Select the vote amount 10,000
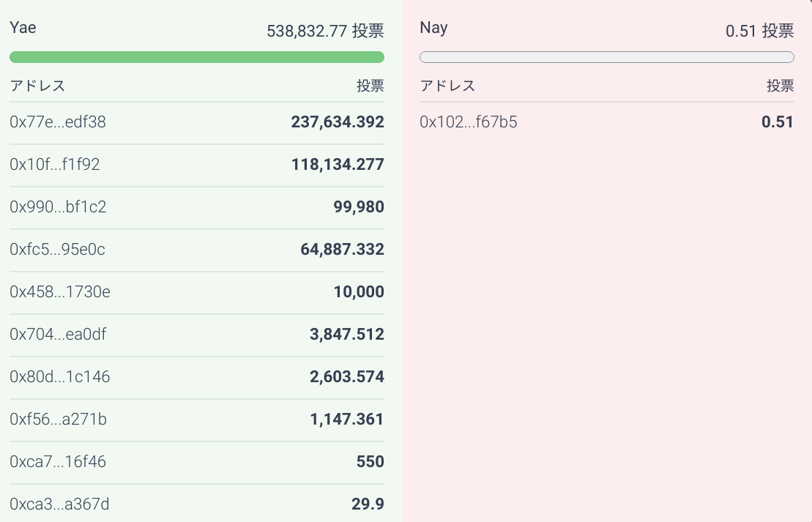This screenshot has width=812, height=522. click(x=359, y=291)
